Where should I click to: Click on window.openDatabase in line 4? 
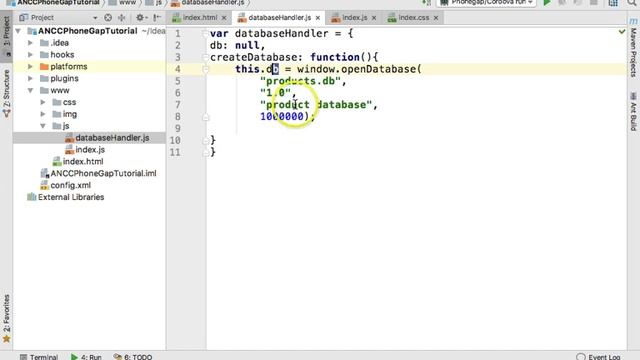click(x=356, y=69)
